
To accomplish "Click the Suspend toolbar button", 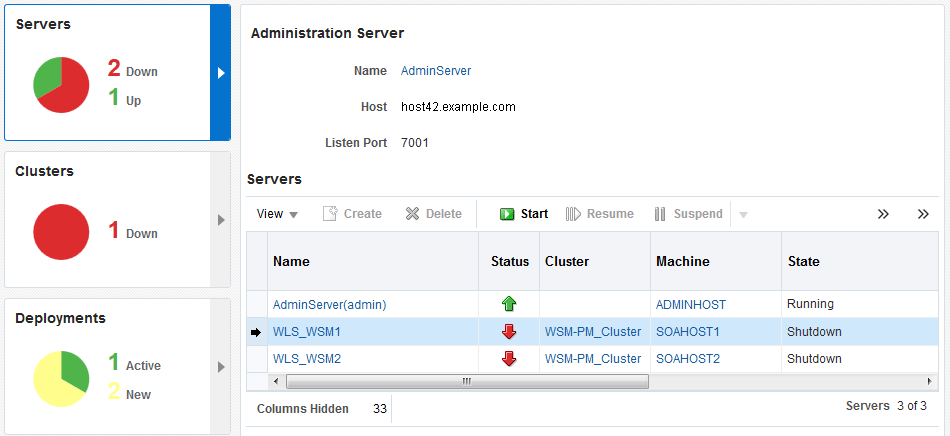I will click(688, 214).
